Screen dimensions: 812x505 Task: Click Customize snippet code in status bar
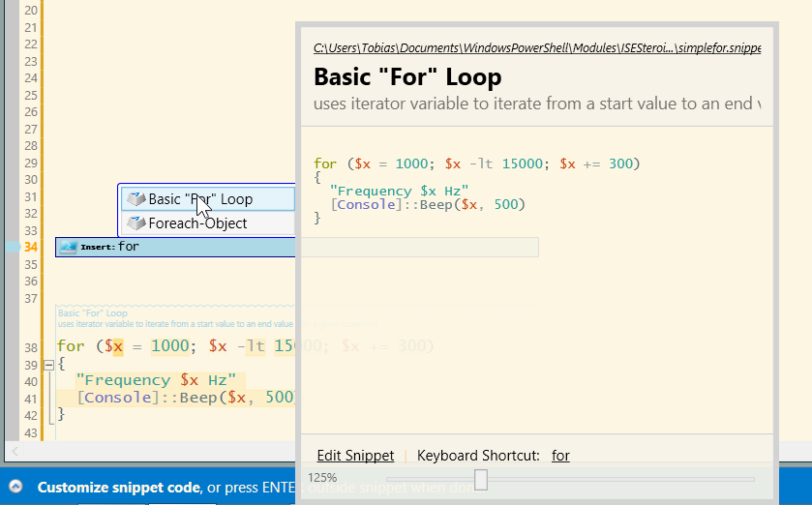click(x=118, y=488)
